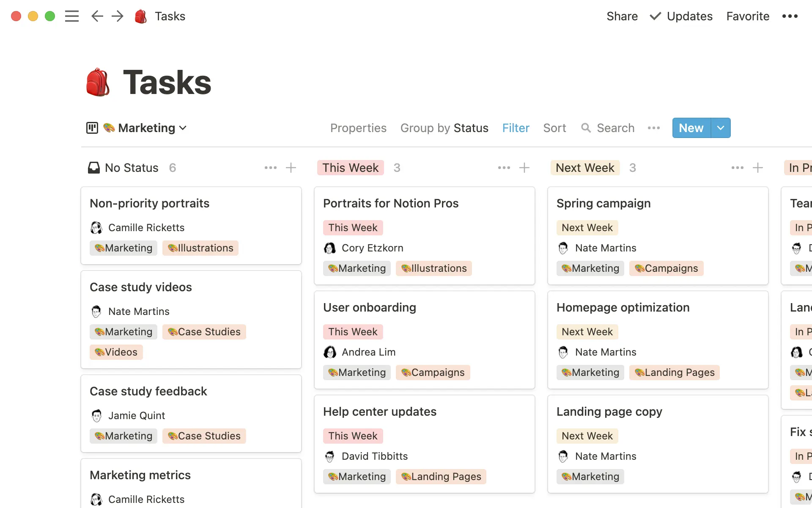Add a new card to Next Week column
812x508 pixels.
click(x=757, y=168)
